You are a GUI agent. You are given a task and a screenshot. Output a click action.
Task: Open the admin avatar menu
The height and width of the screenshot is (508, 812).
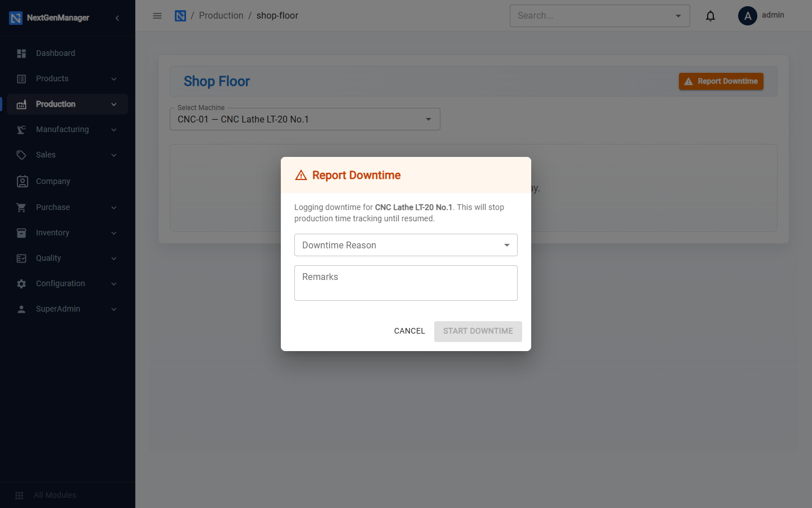coord(748,16)
